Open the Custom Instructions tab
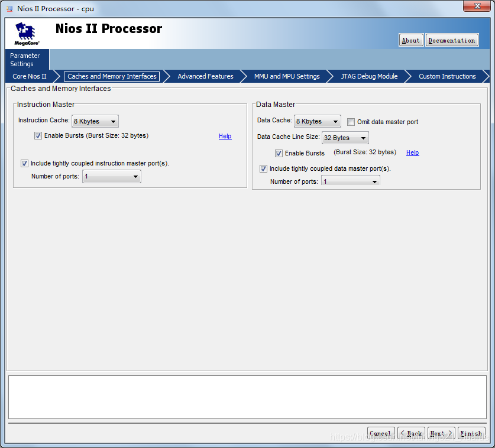Screen dimensions: 495x448 [447, 76]
